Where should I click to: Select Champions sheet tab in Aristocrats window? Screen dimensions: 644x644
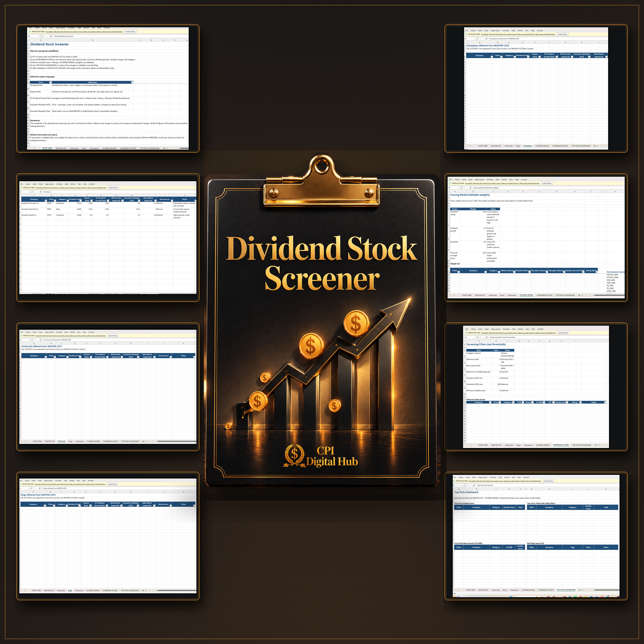[80, 441]
